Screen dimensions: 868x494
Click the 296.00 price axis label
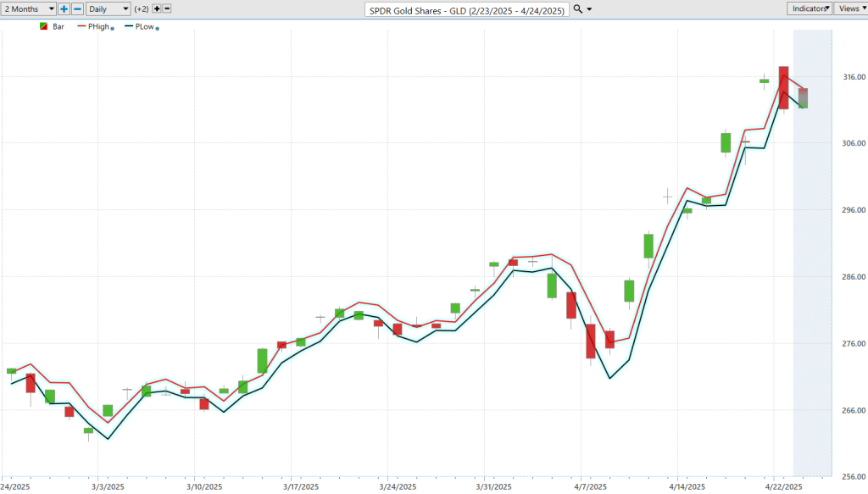point(854,210)
